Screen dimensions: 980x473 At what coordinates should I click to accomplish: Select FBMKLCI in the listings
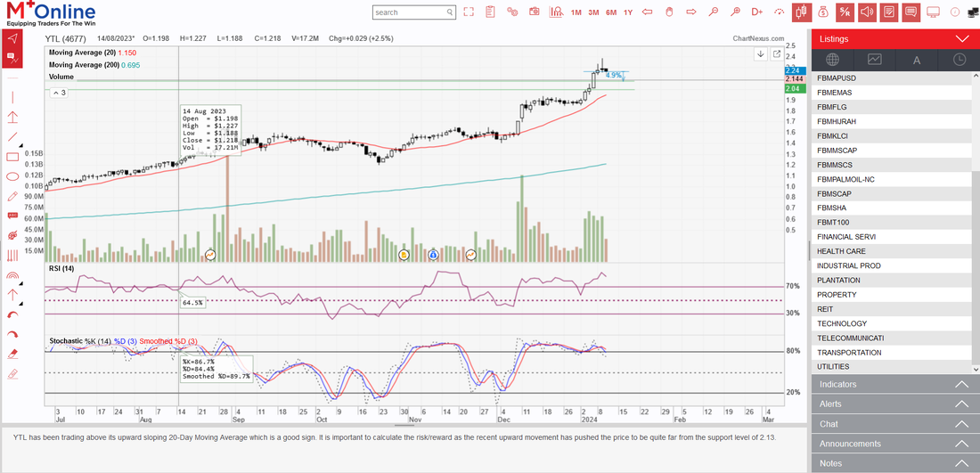892,136
